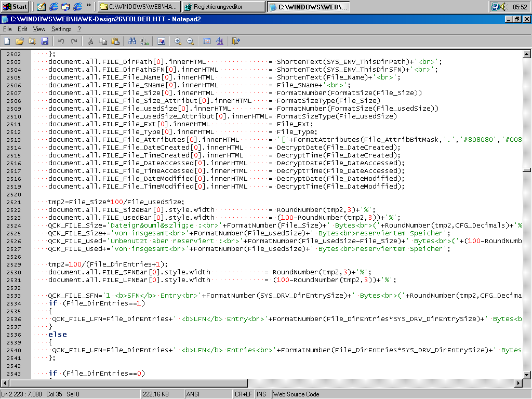This screenshot has width=532, height=399.
Task: Open Find with the binoculars icon
Action: [132, 41]
